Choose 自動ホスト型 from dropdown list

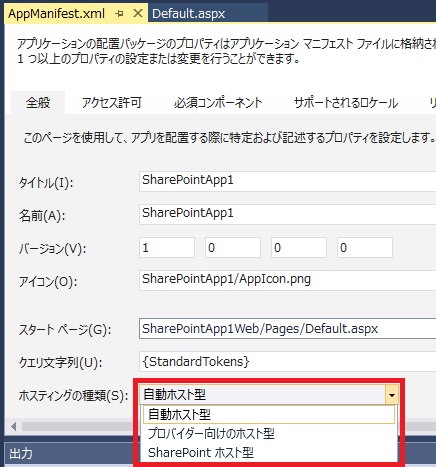point(269,415)
